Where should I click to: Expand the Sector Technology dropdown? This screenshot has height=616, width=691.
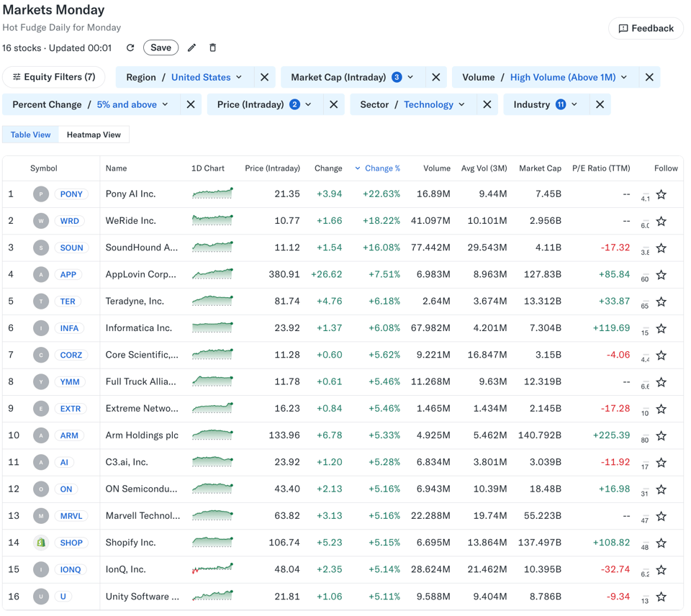tap(461, 104)
